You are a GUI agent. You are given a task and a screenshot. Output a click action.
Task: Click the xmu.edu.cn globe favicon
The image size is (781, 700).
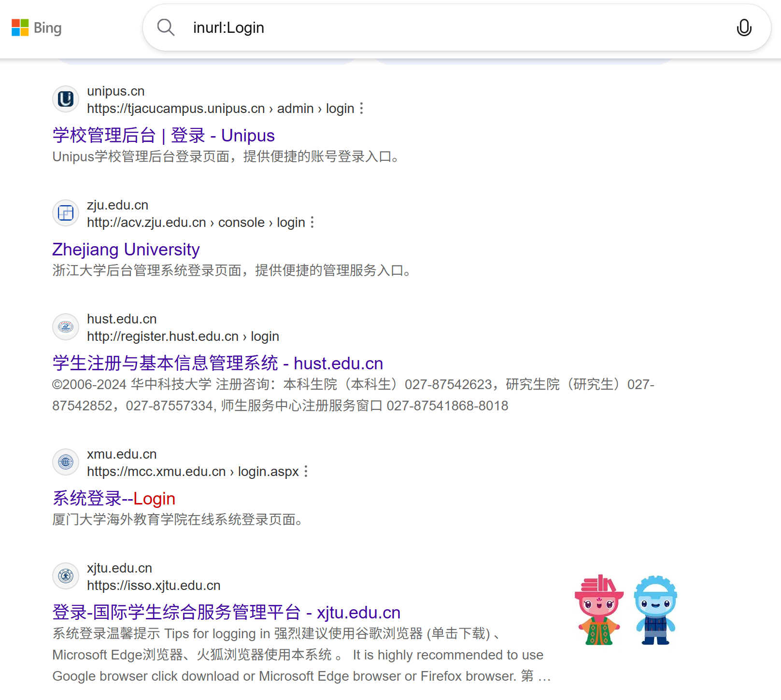65,462
